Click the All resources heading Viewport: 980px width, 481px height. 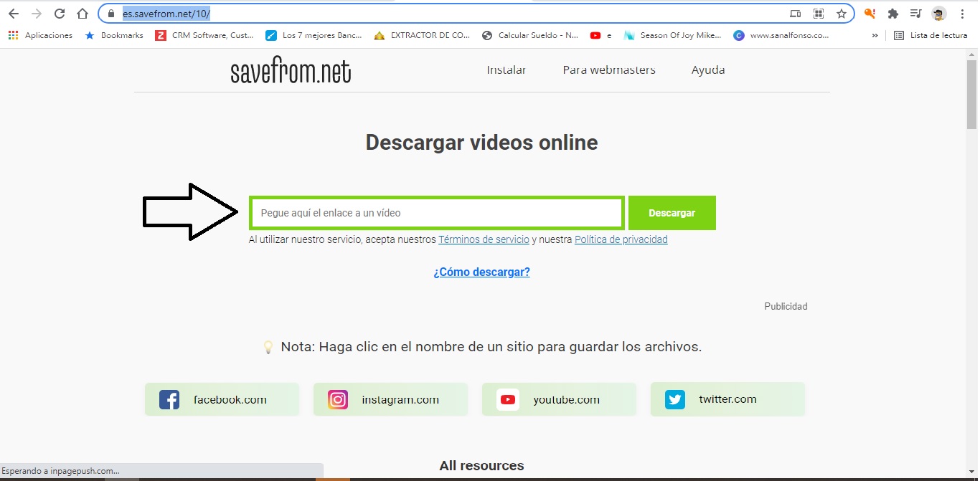coord(482,466)
